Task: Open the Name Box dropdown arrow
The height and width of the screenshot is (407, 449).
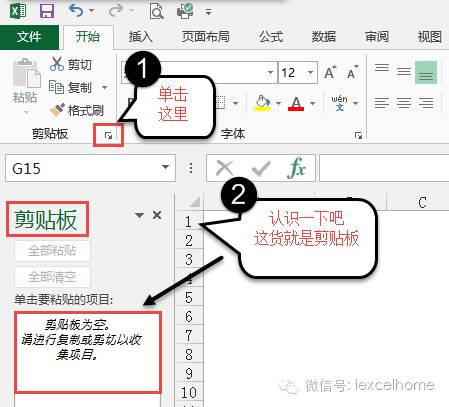Action: tap(166, 167)
